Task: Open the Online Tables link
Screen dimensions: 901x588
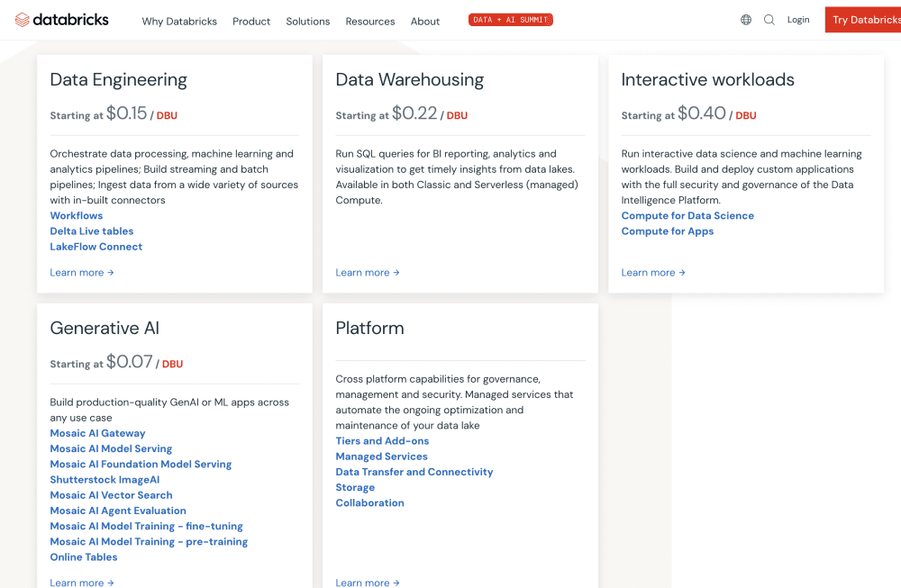Action: click(x=83, y=557)
